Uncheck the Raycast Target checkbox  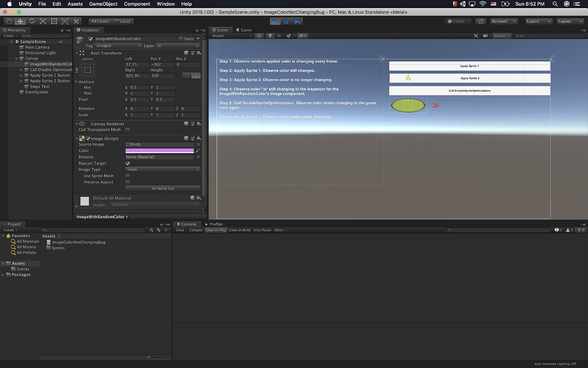[127, 163]
